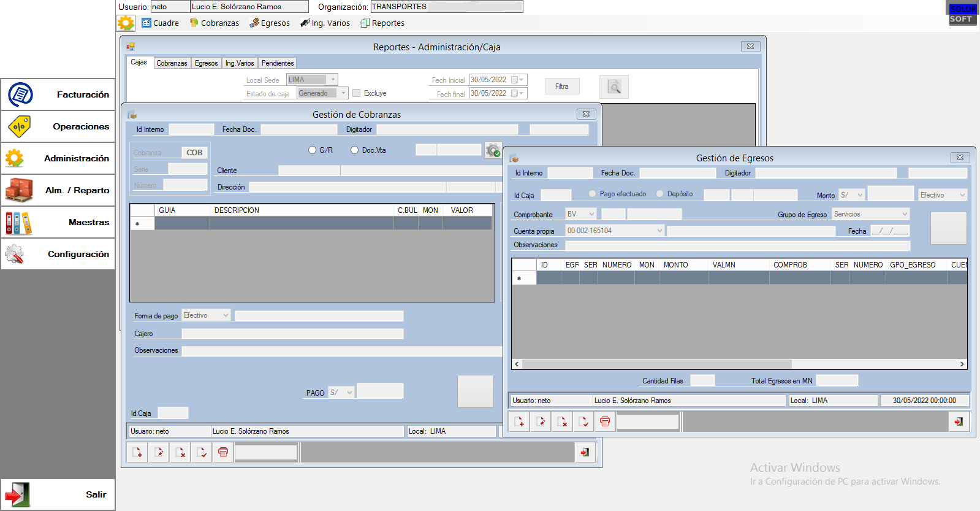Expand the Forma de pago dropdown

[x=226, y=315]
